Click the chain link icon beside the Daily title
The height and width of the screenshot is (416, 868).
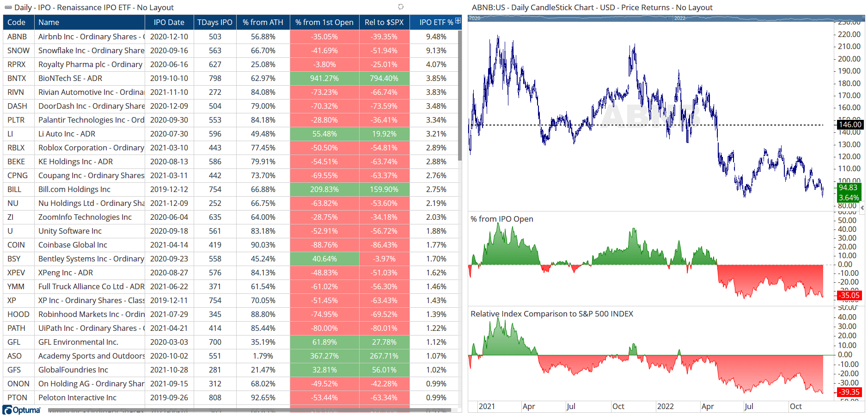[8, 7]
